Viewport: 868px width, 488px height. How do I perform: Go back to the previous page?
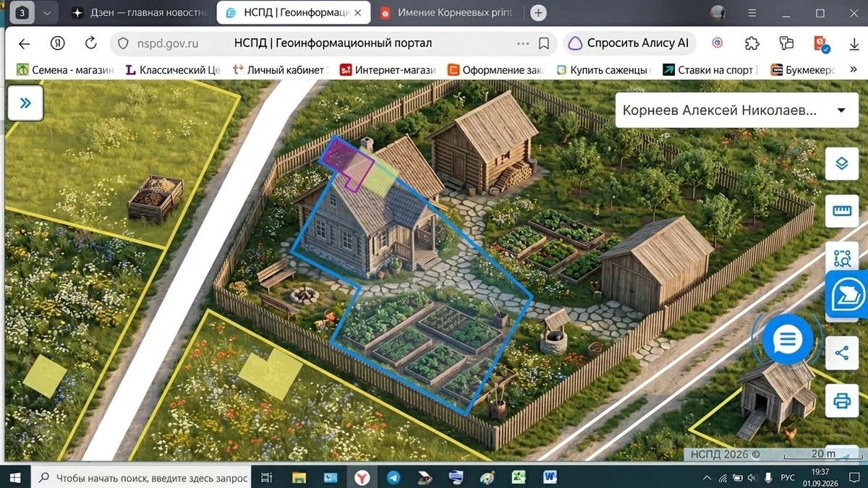24,43
